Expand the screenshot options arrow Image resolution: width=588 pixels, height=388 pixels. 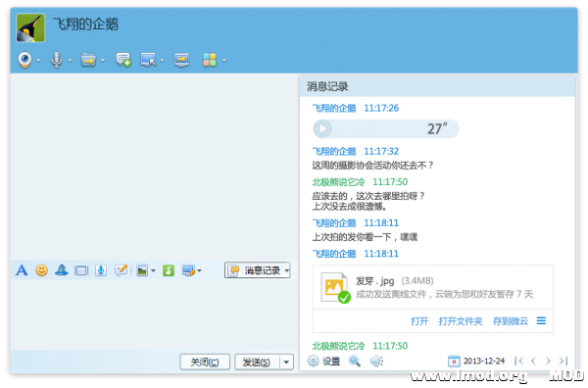pyautogui.click(x=199, y=270)
